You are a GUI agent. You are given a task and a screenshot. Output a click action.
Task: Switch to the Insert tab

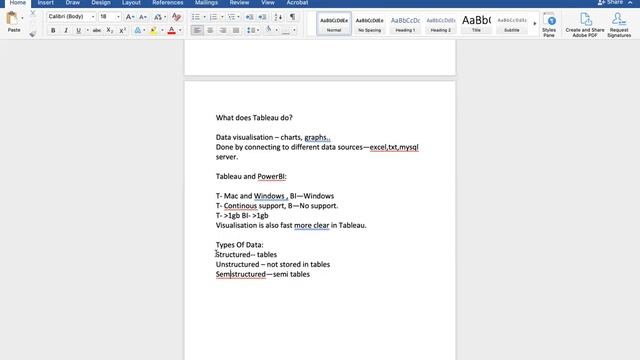46,2
